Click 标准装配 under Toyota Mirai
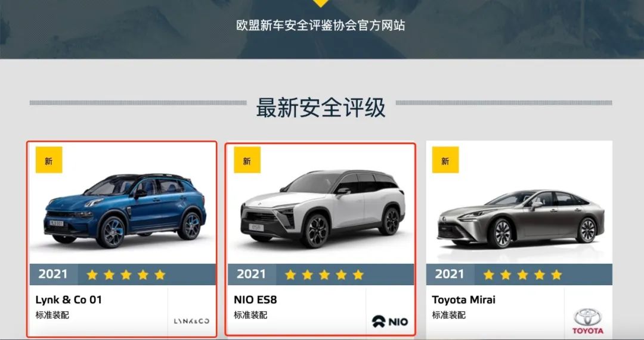 pyautogui.click(x=448, y=315)
